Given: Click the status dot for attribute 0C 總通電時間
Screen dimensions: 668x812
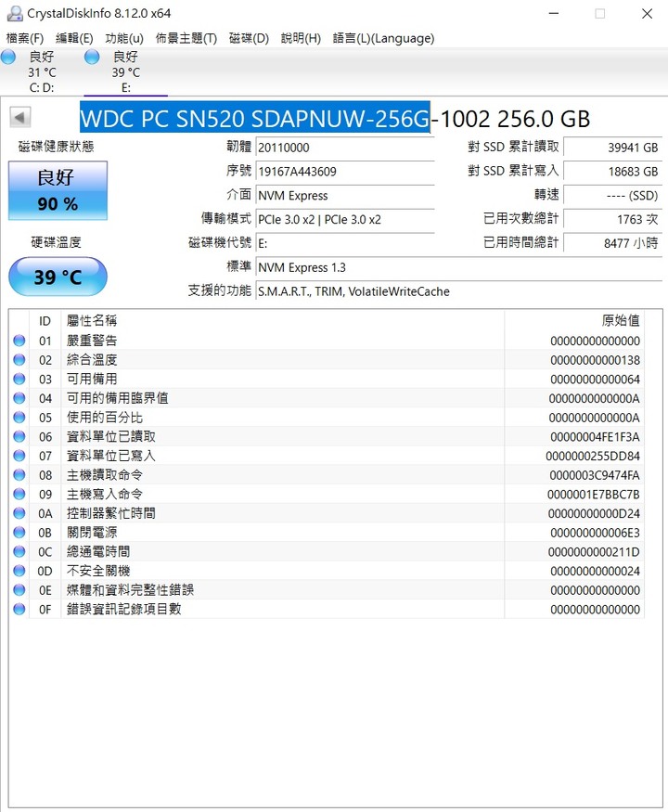Looking at the screenshot, I should [x=19, y=551].
